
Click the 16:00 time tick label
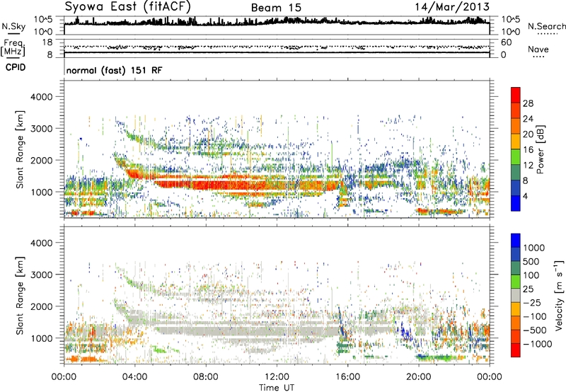point(347,377)
